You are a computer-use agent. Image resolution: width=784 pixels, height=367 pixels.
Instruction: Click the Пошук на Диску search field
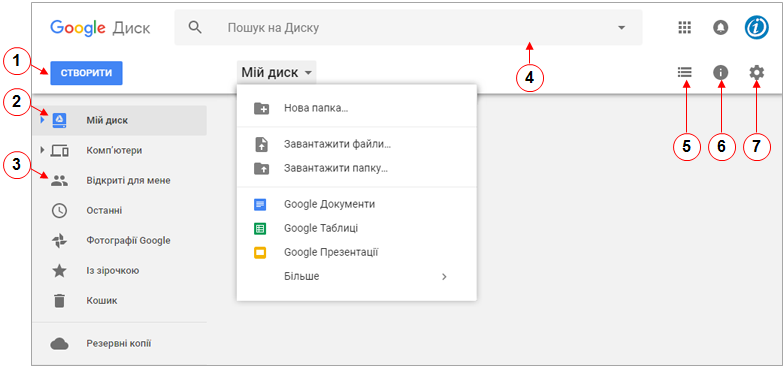click(x=408, y=28)
